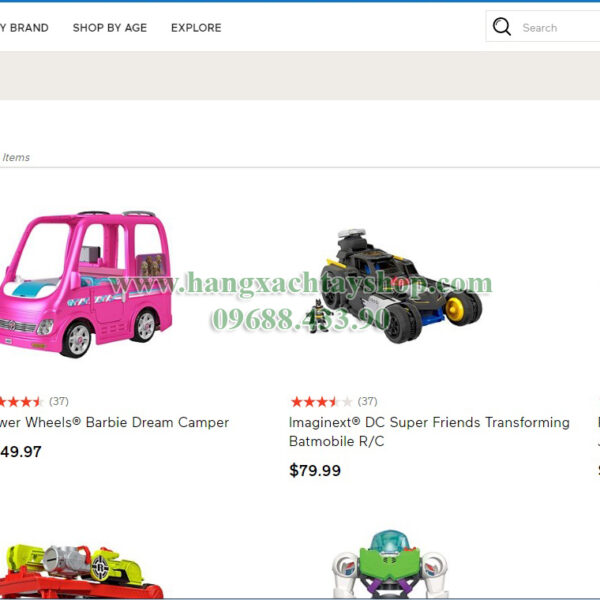Click the magnifying glass search icon
Viewport: 600px width, 600px height.
[x=501, y=27]
